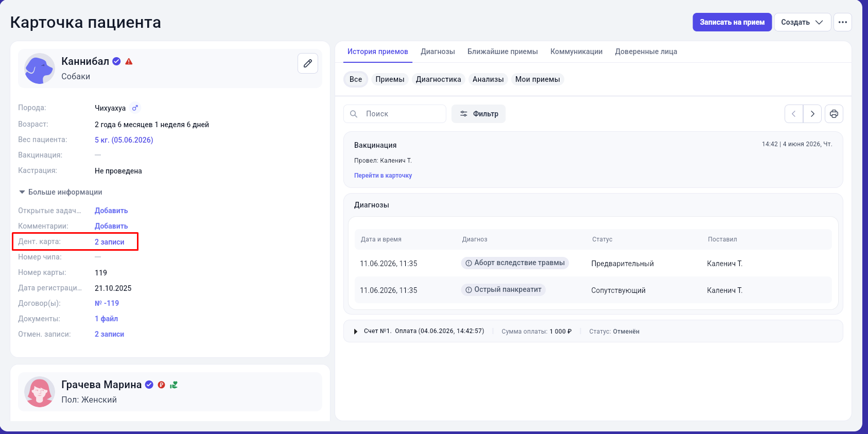Select the Диагностика filter chip

pos(438,79)
